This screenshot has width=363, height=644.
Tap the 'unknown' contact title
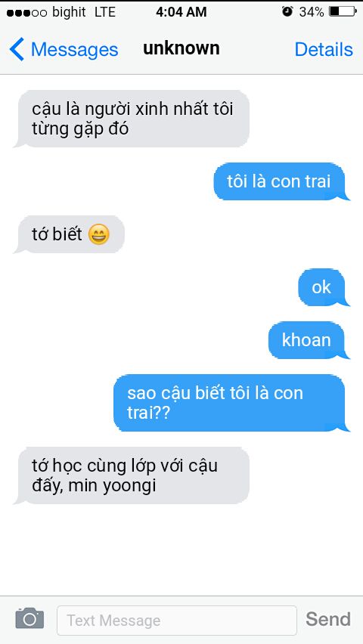click(x=181, y=48)
